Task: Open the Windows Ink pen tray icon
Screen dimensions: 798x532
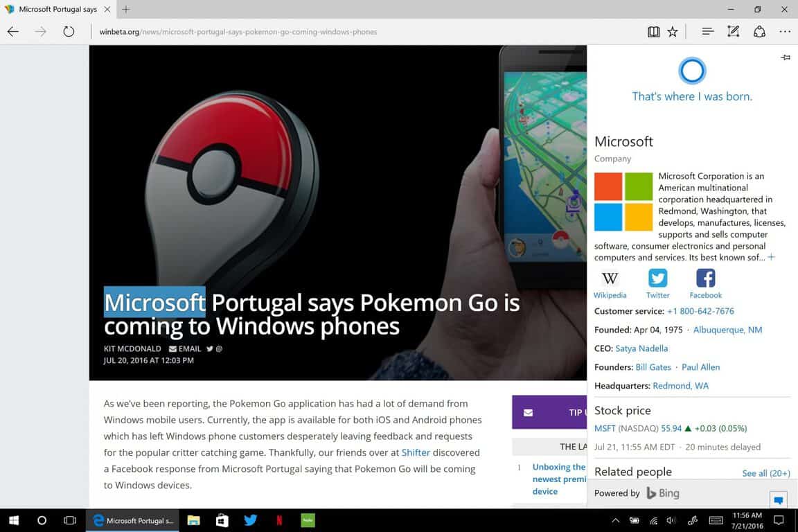Action: point(693,520)
